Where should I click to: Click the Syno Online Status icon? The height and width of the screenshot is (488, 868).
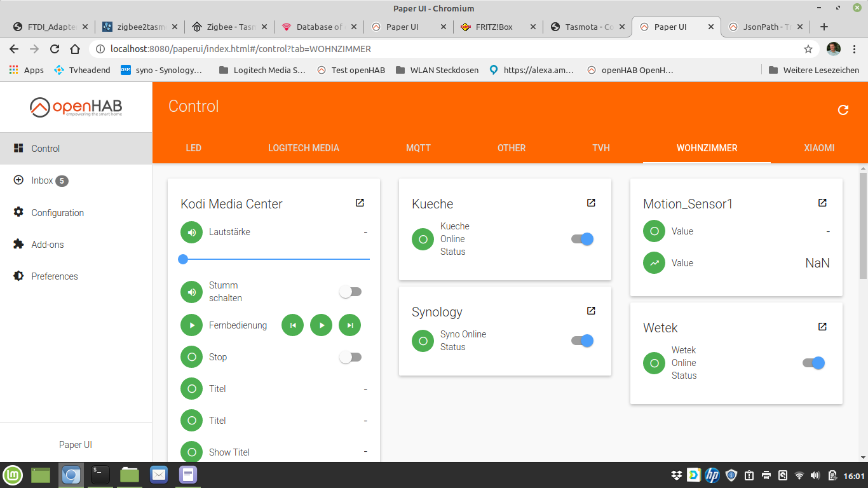[423, 341]
